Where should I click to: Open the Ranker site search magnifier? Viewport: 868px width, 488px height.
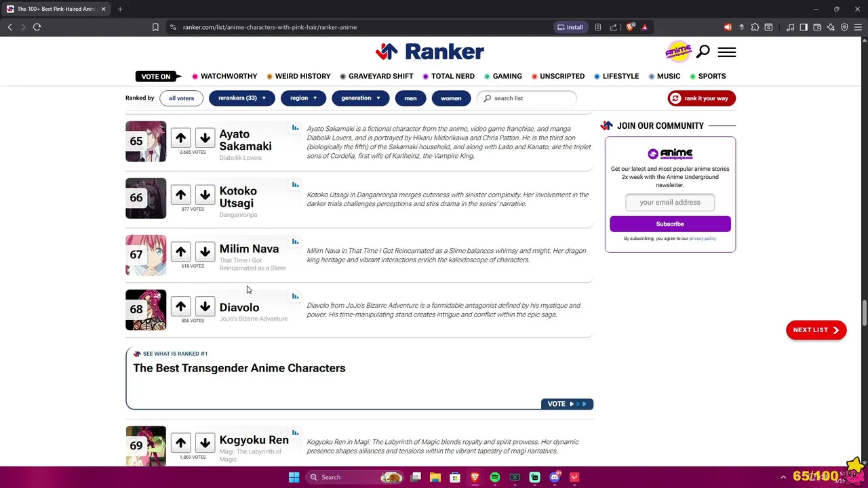point(703,52)
